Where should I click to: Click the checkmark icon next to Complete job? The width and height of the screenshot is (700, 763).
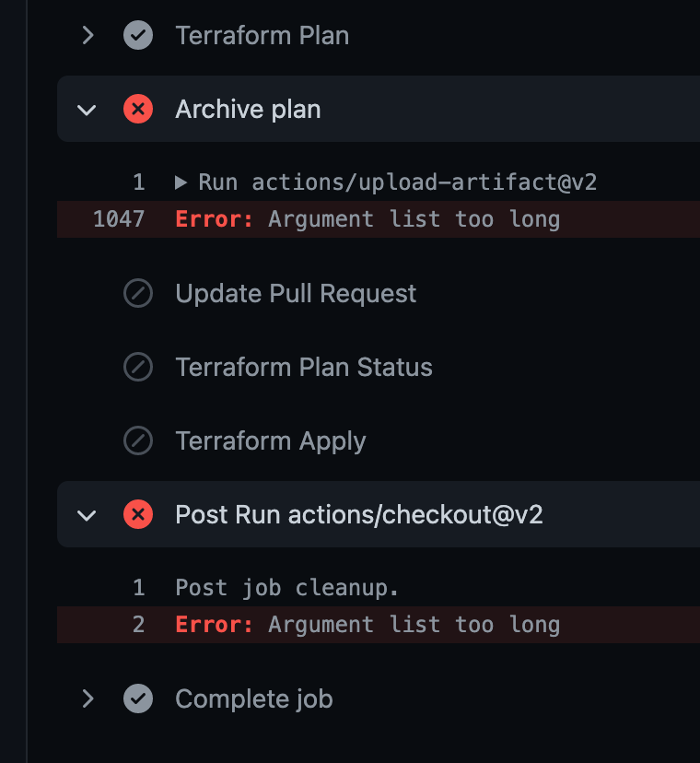pyautogui.click(x=138, y=698)
